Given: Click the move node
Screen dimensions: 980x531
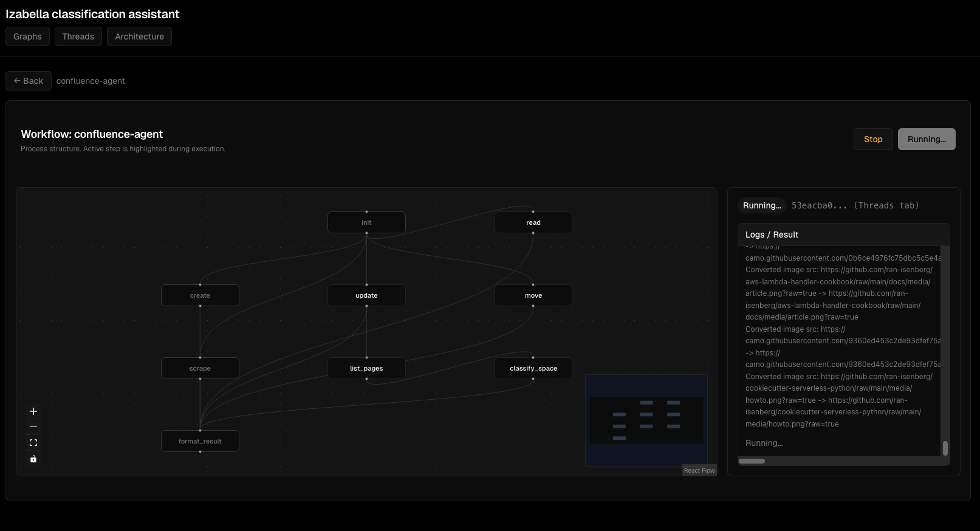Looking at the screenshot, I should (x=533, y=295).
